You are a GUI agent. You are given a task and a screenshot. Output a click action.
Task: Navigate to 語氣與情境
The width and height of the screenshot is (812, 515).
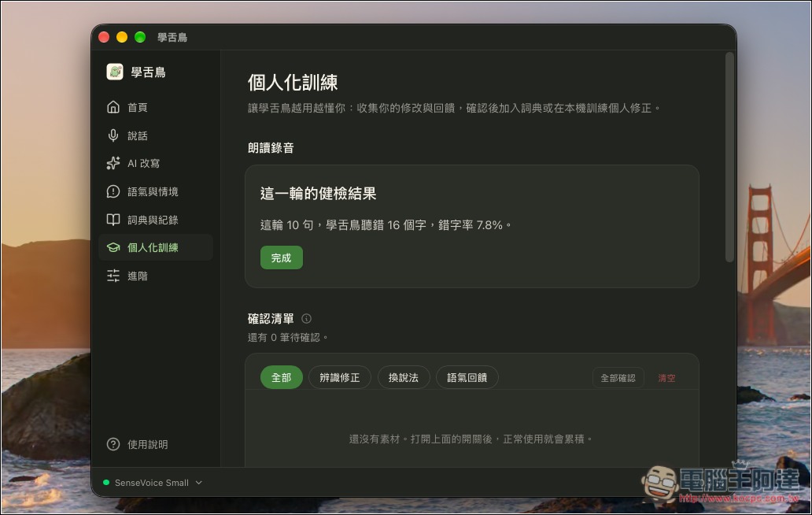coord(155,191)
